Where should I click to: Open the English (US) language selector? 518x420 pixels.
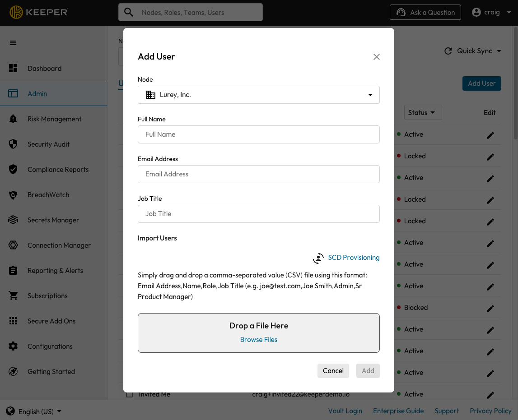34,411
